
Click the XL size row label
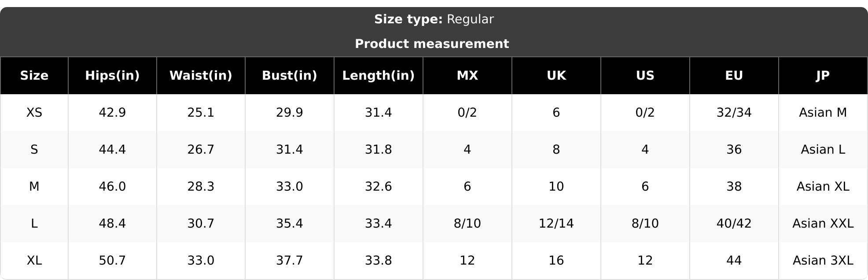coord(34,261)
